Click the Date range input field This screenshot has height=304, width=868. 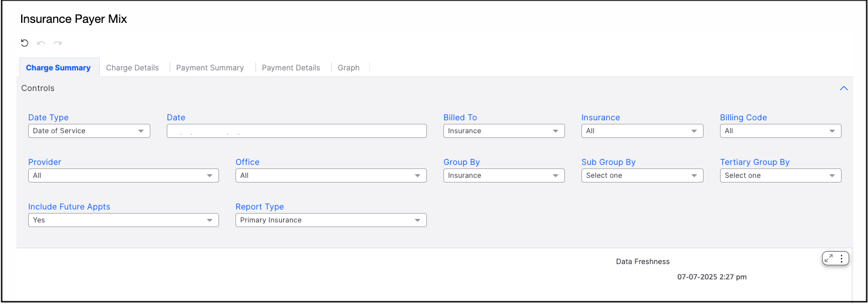297,131
